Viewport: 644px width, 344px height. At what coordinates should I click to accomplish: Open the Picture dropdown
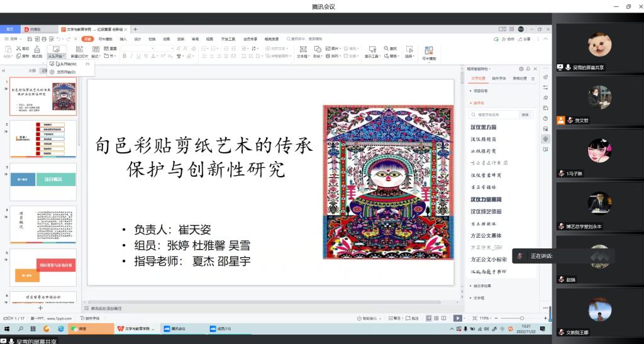click(333, 48)
